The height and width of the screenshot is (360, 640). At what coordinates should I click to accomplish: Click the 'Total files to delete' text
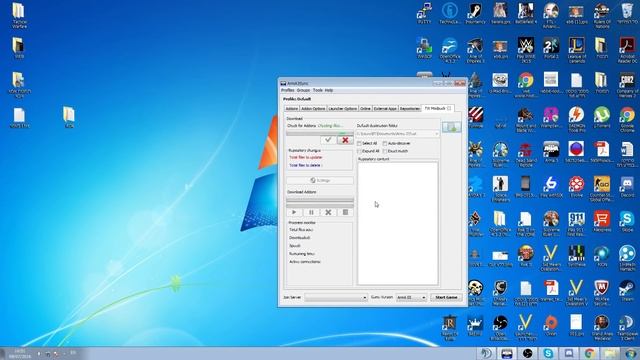(x=305, y=165)
